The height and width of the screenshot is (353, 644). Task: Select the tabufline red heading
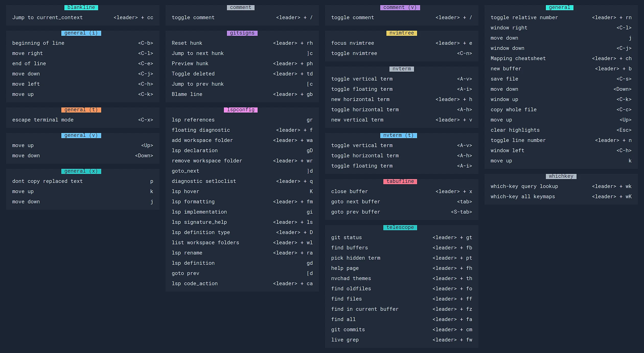(x=400, y=181)
